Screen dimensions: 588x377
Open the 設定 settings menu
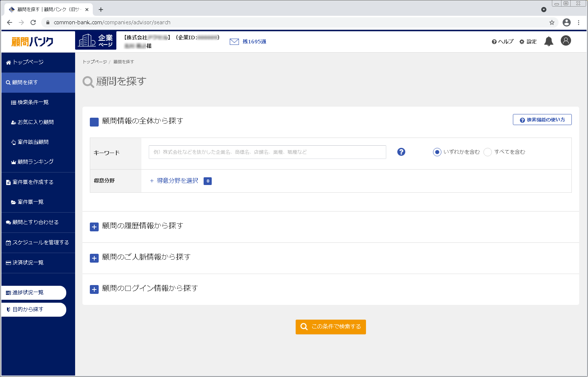coord(528,42)
